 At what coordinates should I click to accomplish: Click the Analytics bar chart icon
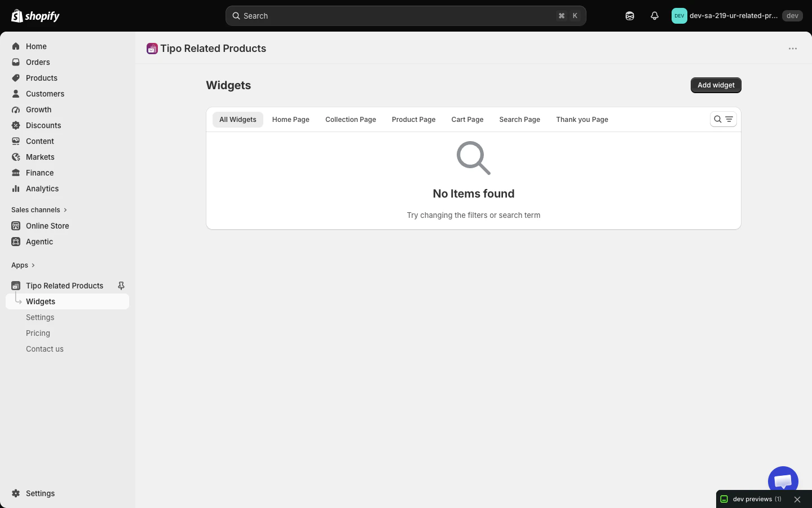[x=16, y=189]
